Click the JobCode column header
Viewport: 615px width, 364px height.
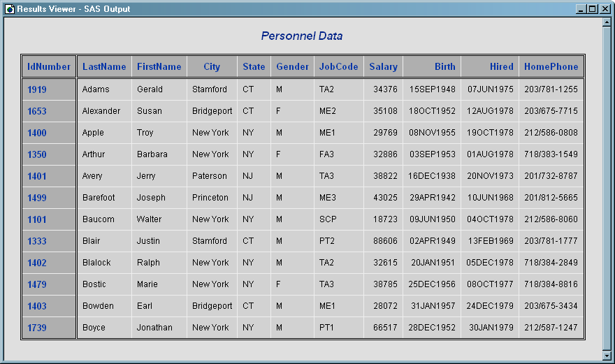point(338,66)
